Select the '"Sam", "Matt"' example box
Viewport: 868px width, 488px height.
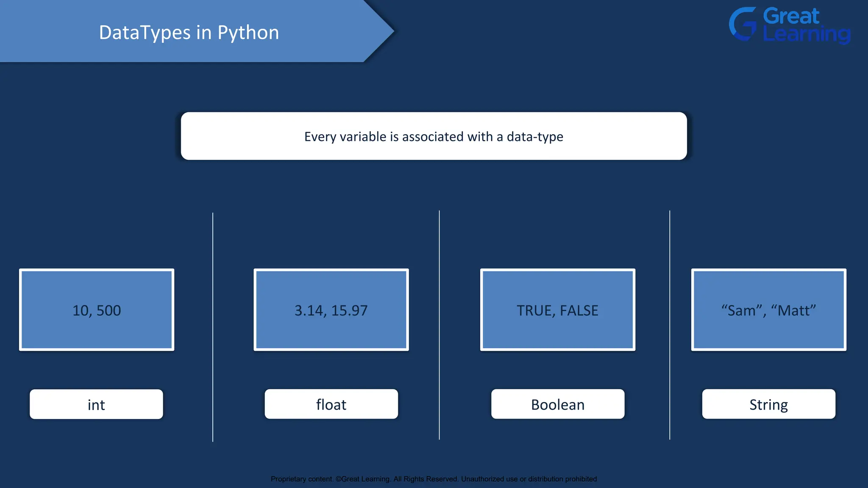(768, 310)
